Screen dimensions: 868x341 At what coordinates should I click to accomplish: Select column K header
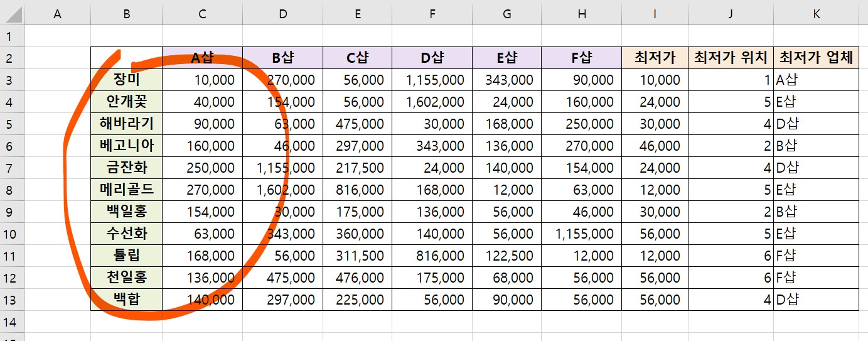pyautogui.click(x=816, y=13)
